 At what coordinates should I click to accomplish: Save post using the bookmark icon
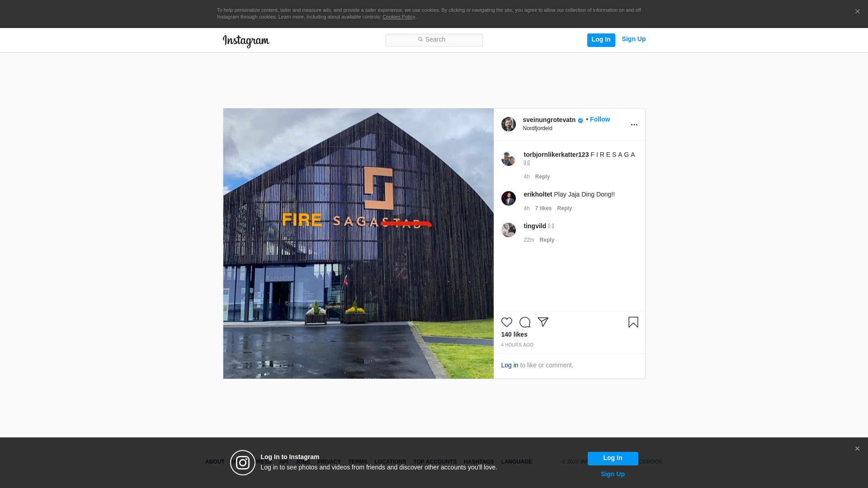click(x=633, y=322)
